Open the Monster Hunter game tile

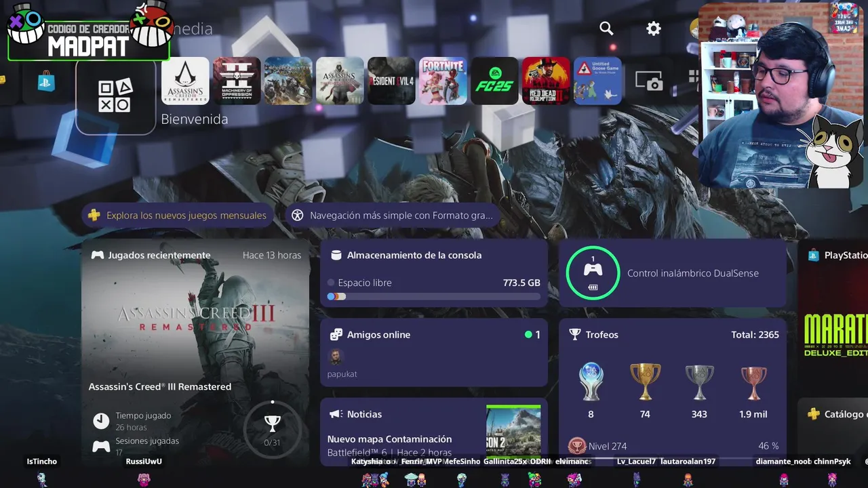point(288,81)
